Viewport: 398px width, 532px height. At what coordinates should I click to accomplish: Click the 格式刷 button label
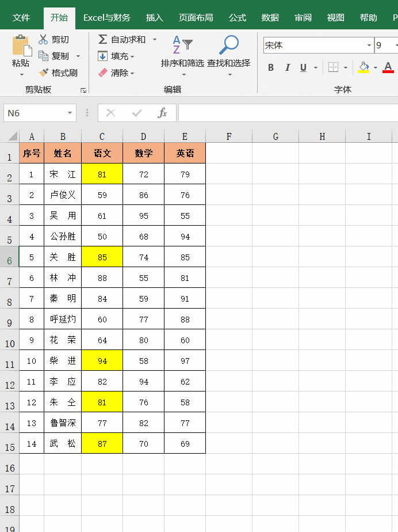point(64,73)
